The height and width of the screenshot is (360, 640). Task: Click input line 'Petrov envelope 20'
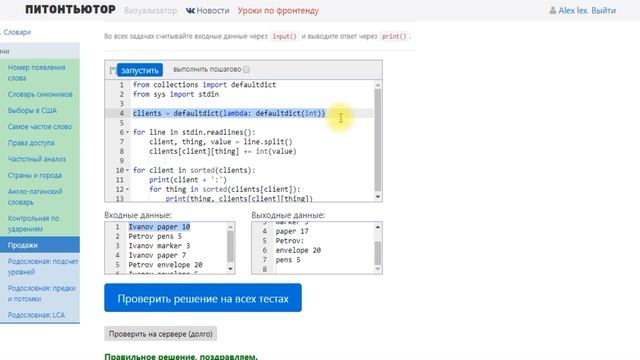[165, 265]
